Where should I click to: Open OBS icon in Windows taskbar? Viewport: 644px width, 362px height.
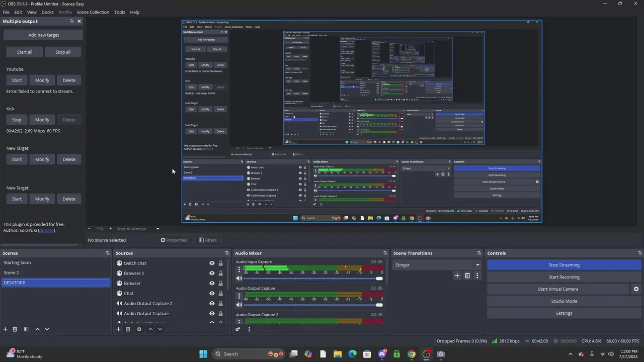426,354
